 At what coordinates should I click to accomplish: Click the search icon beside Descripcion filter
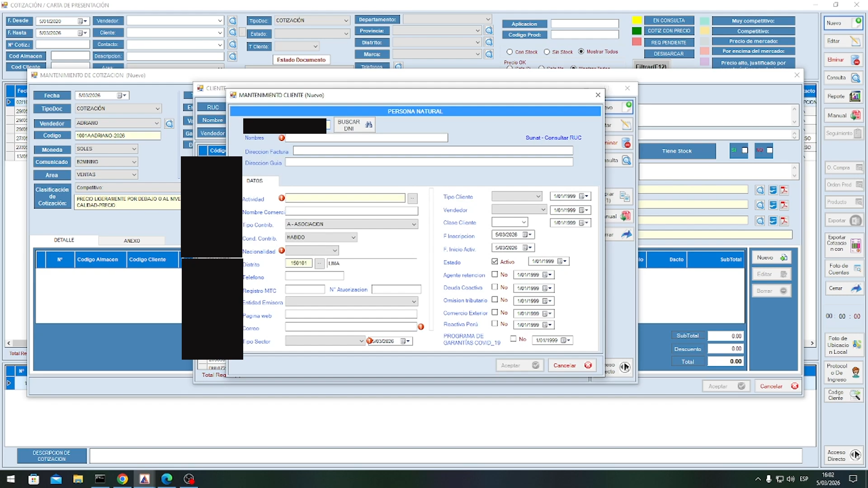232,56
